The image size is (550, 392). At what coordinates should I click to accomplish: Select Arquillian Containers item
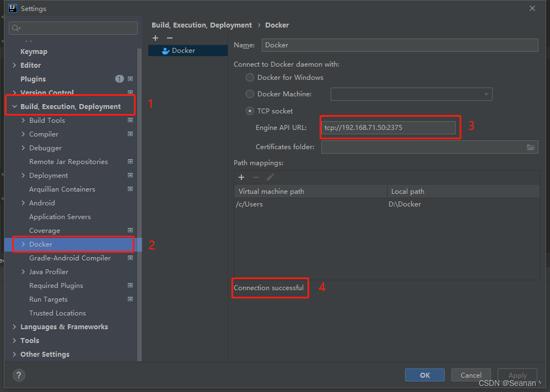coord(62,189)
